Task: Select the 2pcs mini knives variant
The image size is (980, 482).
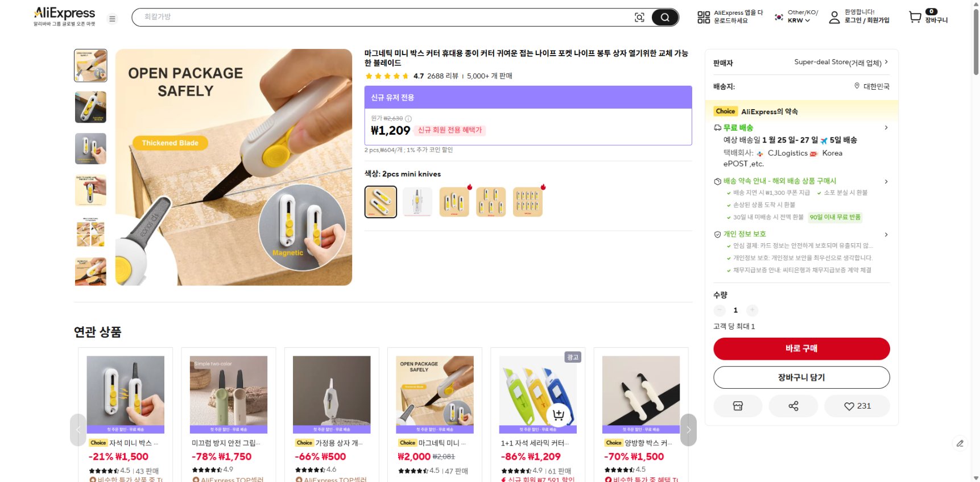Action: tap(380, 201)
